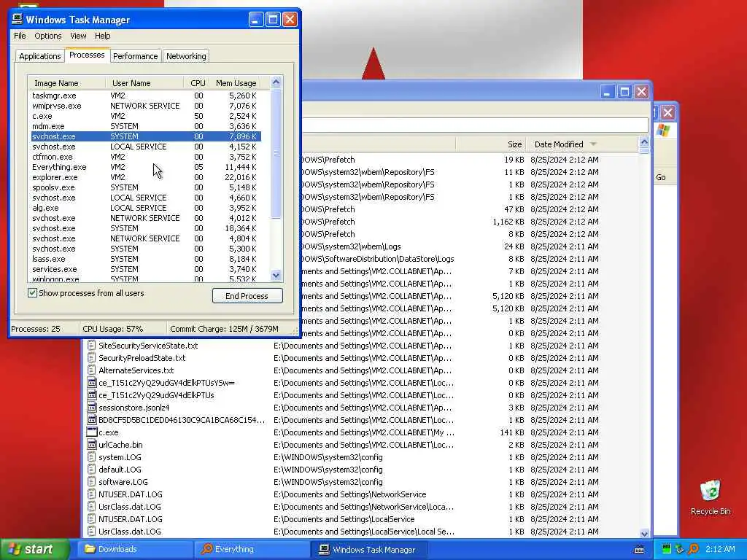The image size is (747, 560).
Task: Click the taskbar clock showing 2:12 AM
Action: point(720,550)
